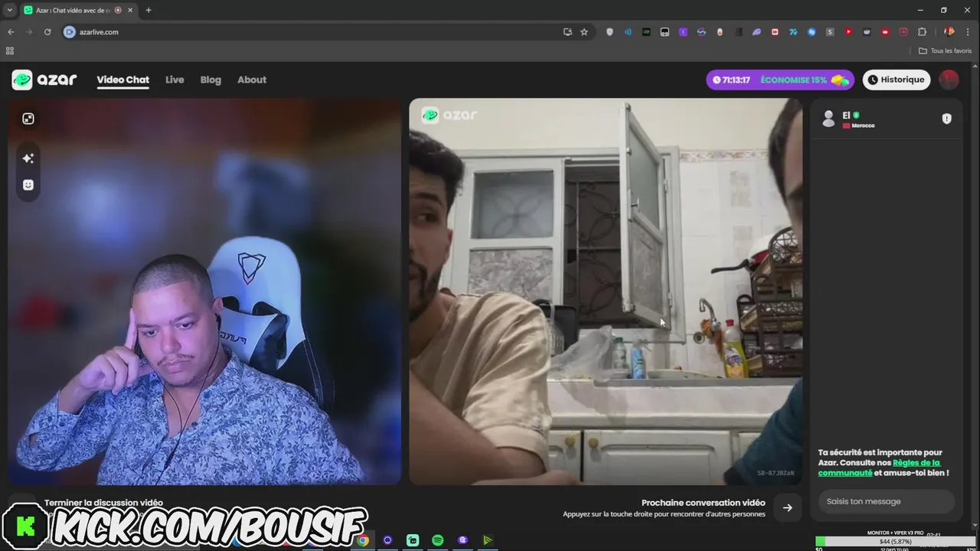
Task: Click the gray S extension icon
Action: coord(830,32)
